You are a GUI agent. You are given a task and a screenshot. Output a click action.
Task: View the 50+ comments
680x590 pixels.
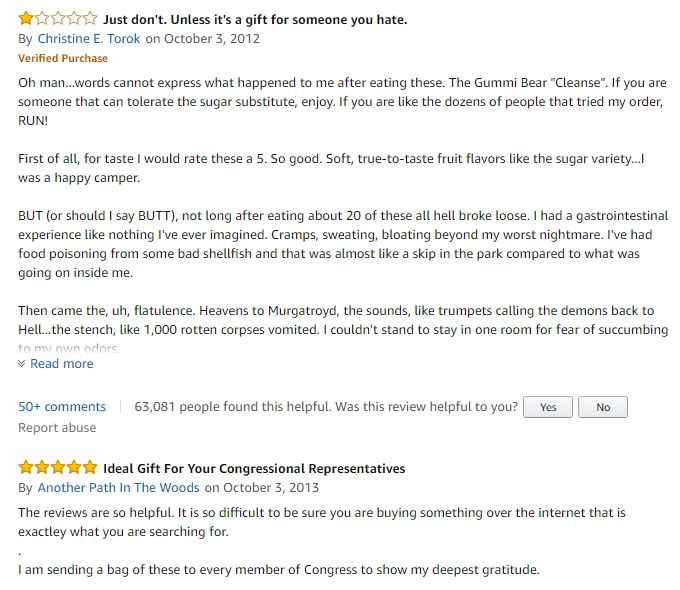point(62,407)
